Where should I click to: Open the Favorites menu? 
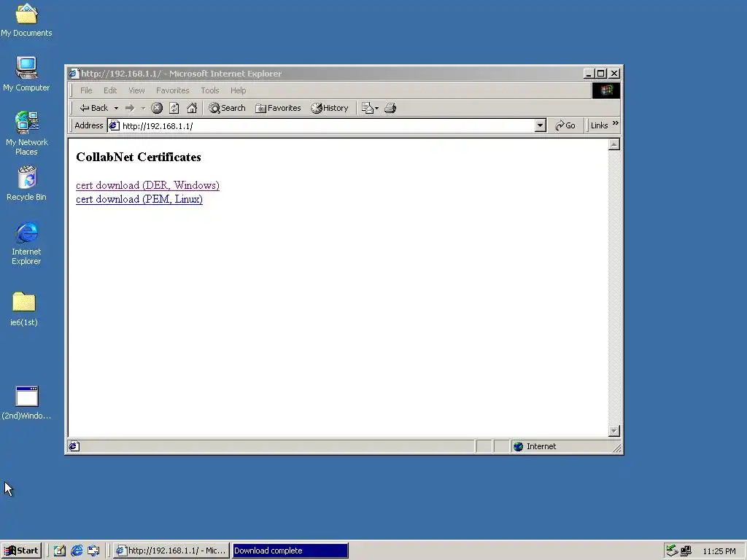click(x=172, y=90)
